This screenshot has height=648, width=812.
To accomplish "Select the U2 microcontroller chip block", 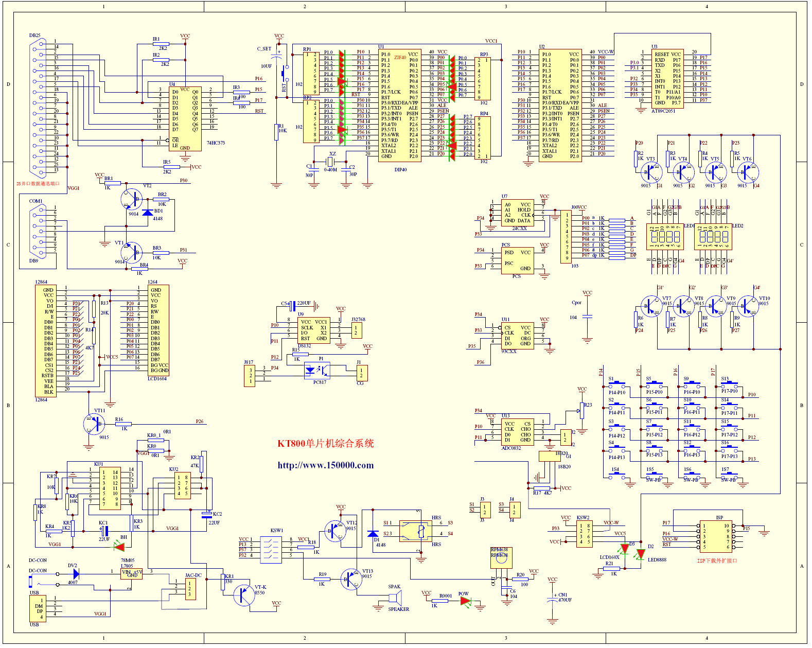I will tap(560, 106).
